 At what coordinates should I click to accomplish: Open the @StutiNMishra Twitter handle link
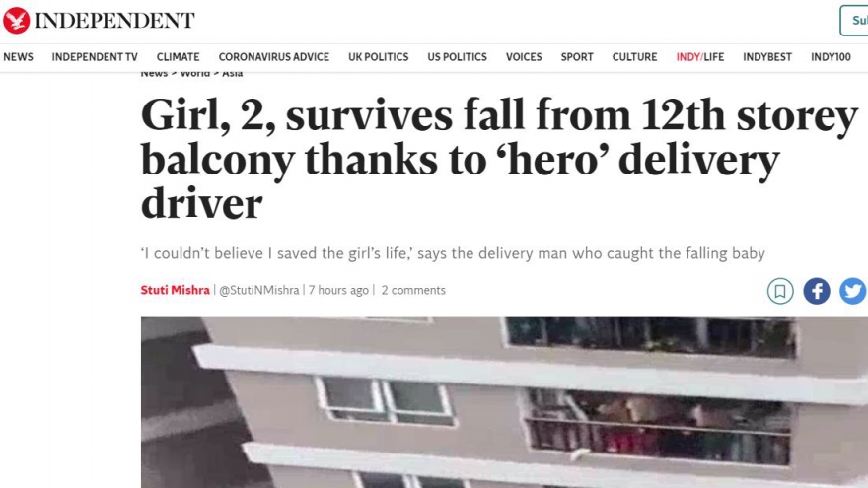(x=259, y=290)
